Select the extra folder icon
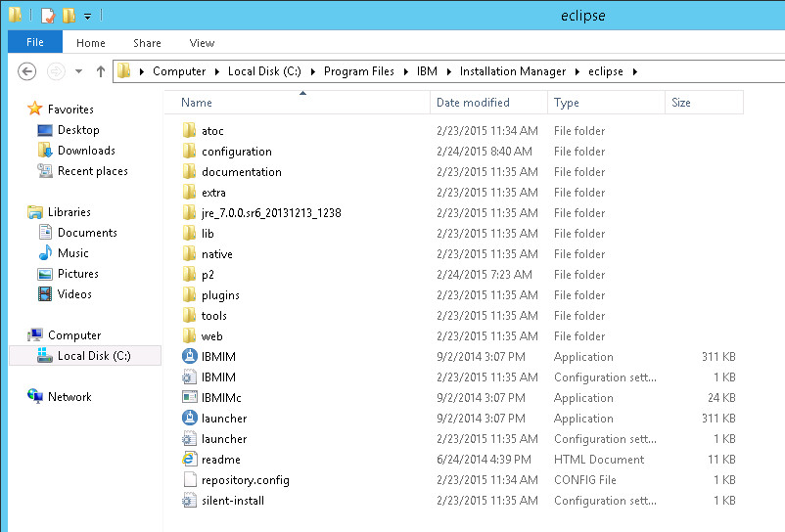Image resolution: width=785 pixels, height=532 pixels. [189, 192]
